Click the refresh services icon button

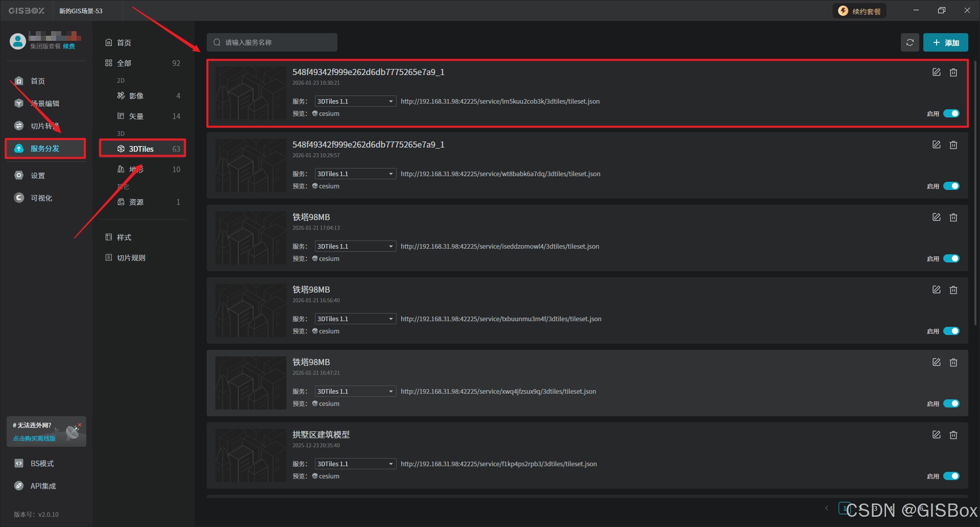click(x=910, y=42)
